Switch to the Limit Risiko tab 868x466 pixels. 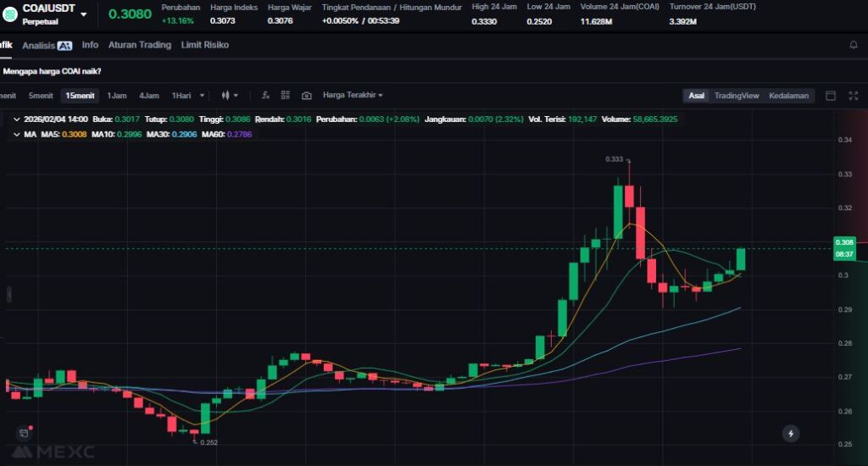204,45
